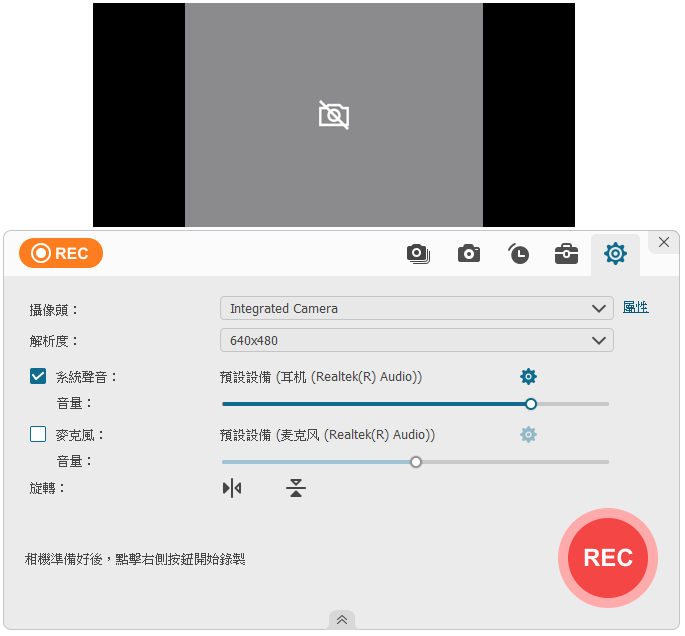Screen dimensions: 685x636
Task: Open continuous screenshot capture tool
Action: tap(418, 254)
